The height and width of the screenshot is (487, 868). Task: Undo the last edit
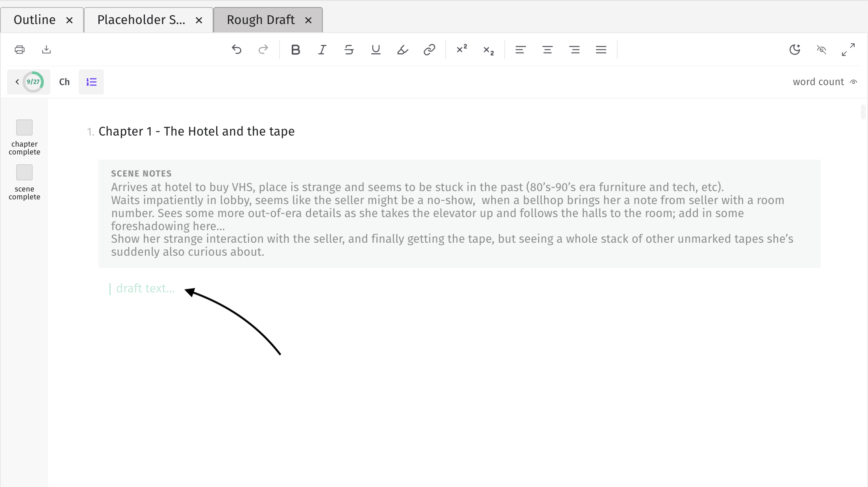click(237, 50)
